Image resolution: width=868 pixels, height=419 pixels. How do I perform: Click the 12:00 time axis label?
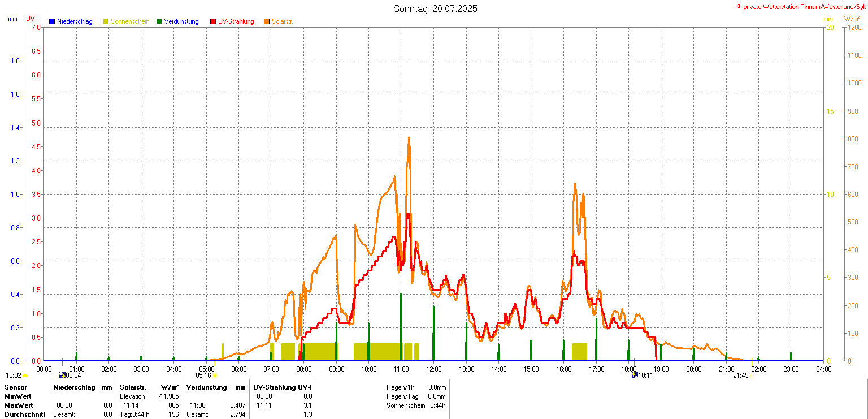(433, 369)
